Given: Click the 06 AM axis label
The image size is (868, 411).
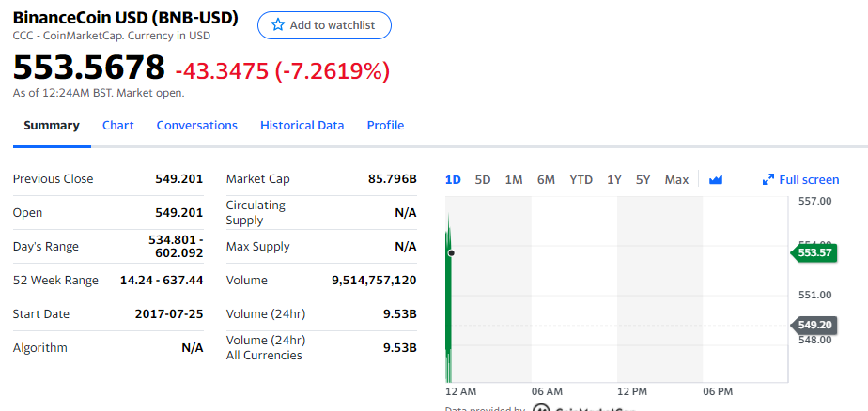Looking at the screenshot, I should click(x=547, y=391).
